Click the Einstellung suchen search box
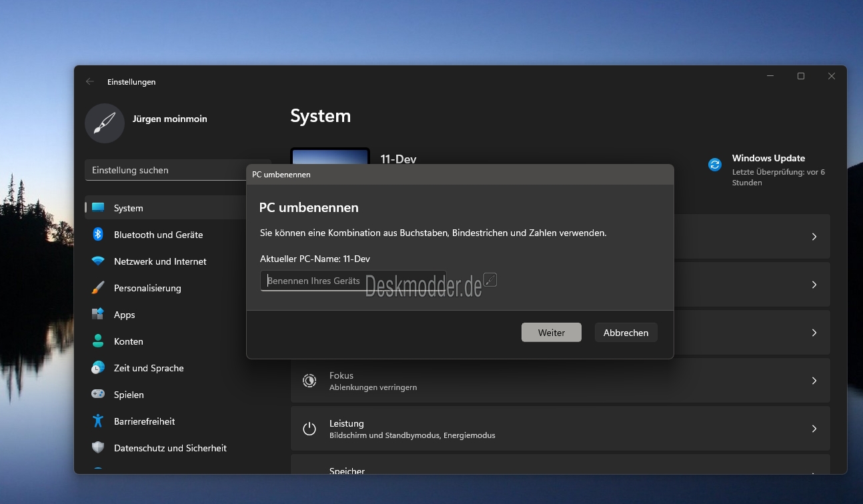This screenshot has height=504, width=863. click(x=178, y=170)
